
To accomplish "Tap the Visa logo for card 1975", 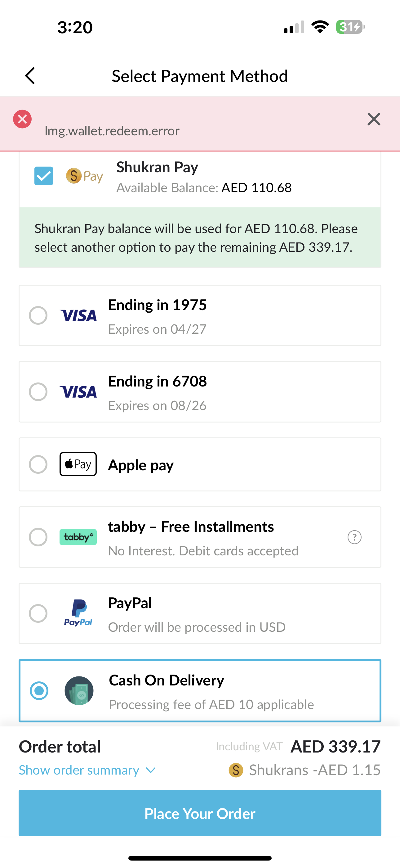I will pos(78,316).
